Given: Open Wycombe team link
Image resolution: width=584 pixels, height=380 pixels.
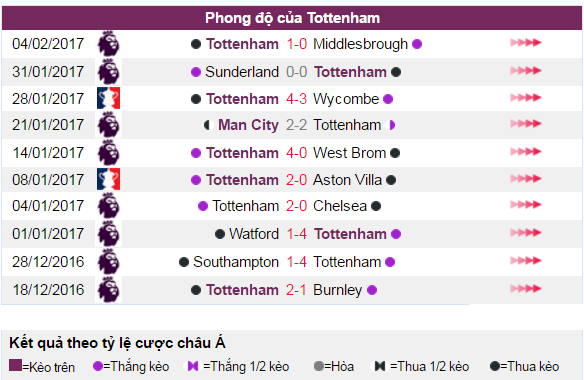Looking at the screenshot, I should [346, 99].
